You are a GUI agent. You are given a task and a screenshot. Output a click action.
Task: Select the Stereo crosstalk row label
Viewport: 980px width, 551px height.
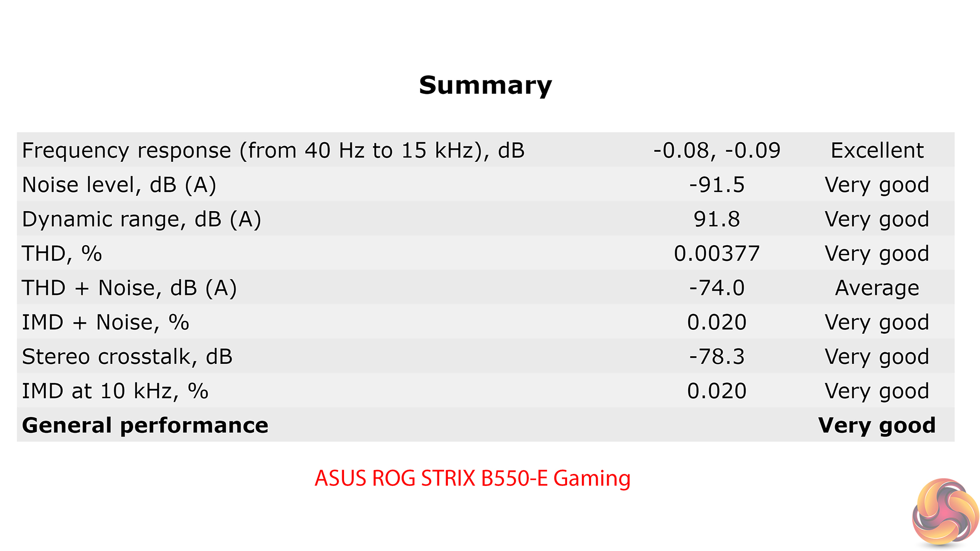(x=127, y=357)
